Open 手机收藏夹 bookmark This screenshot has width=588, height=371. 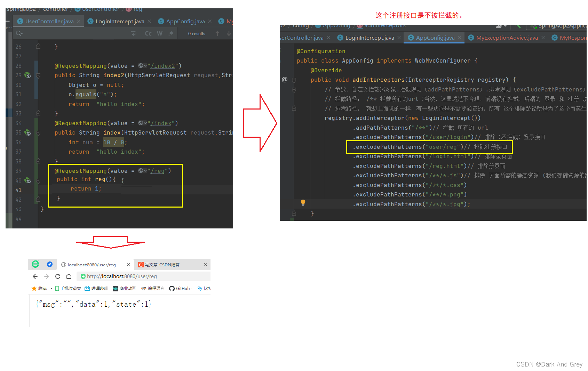(x=68, y=288)
